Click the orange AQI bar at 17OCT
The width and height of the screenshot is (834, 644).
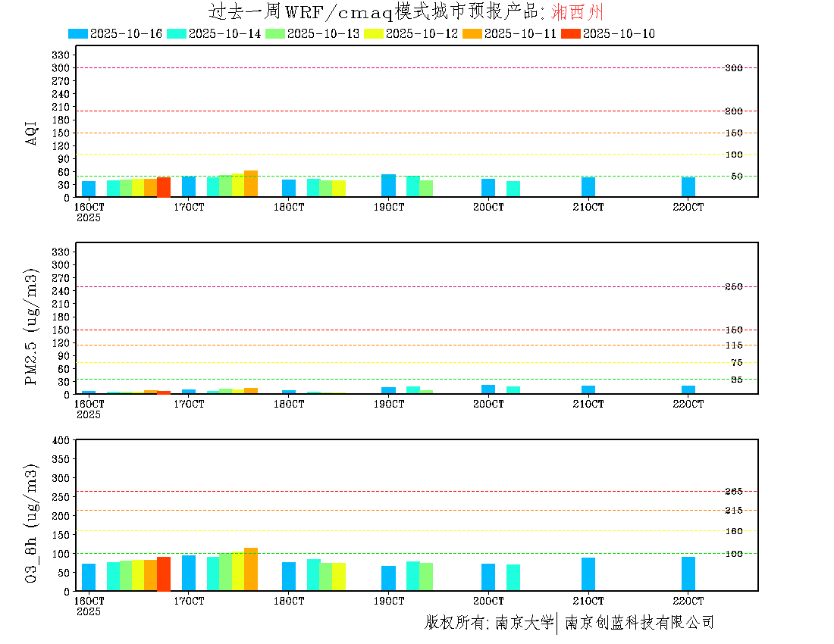click(x=251, y=183)
